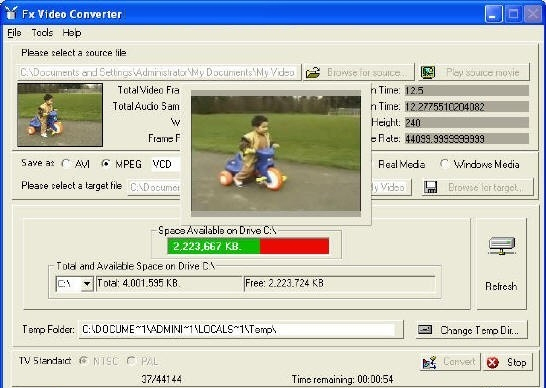Select the AVI save format radio button
The height and width of the screenshot is (388, 546).
click(65, 164)
